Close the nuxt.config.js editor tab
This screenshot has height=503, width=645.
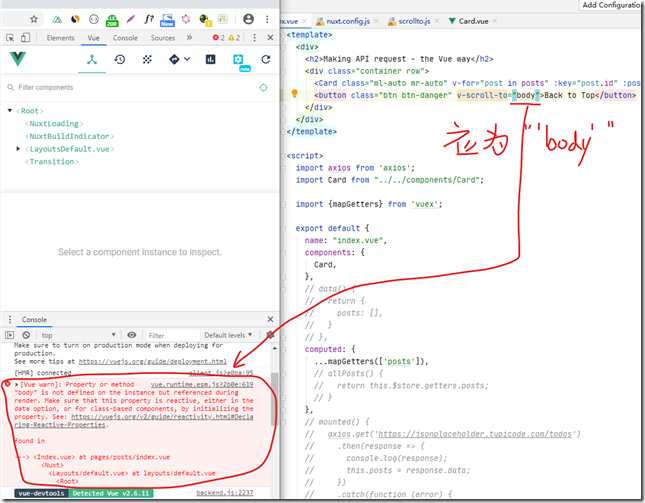coord(376,21)
